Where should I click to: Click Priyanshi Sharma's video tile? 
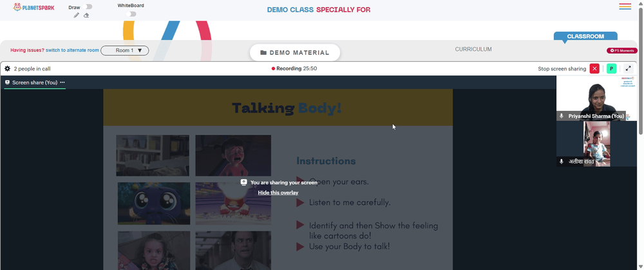[x=596, y=98]
